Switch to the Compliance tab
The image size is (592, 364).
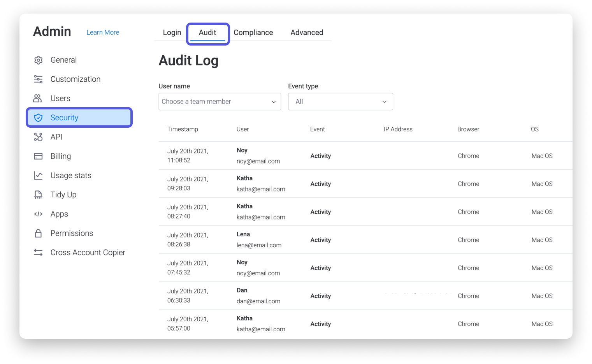pos(253,32)
